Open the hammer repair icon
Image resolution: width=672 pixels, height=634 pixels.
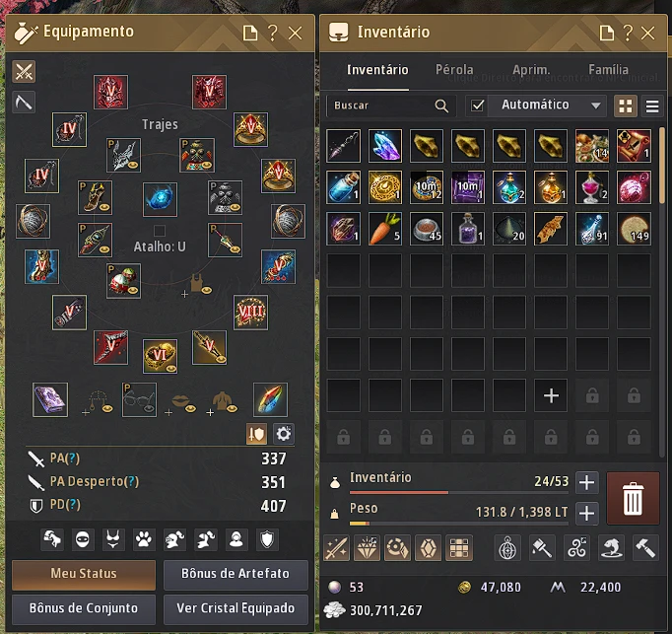click(645, 548)
